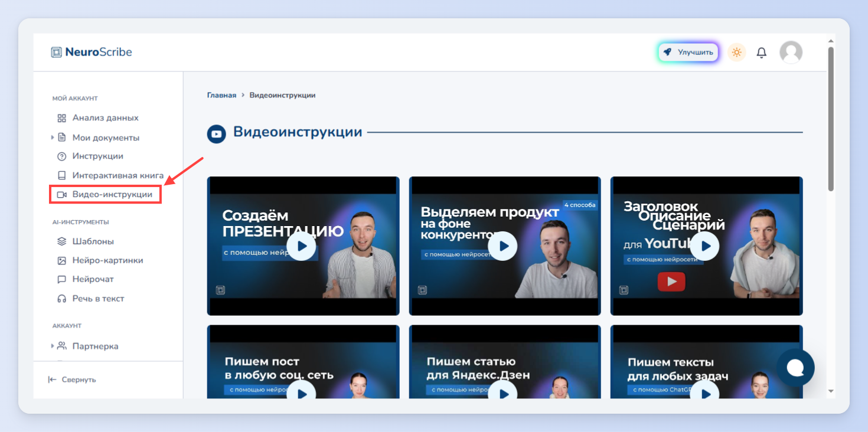Click the Нейро-картинки image icon
The height and width of the screenshot is (432, 868).
pyautogui.click(x=61, y=260)
